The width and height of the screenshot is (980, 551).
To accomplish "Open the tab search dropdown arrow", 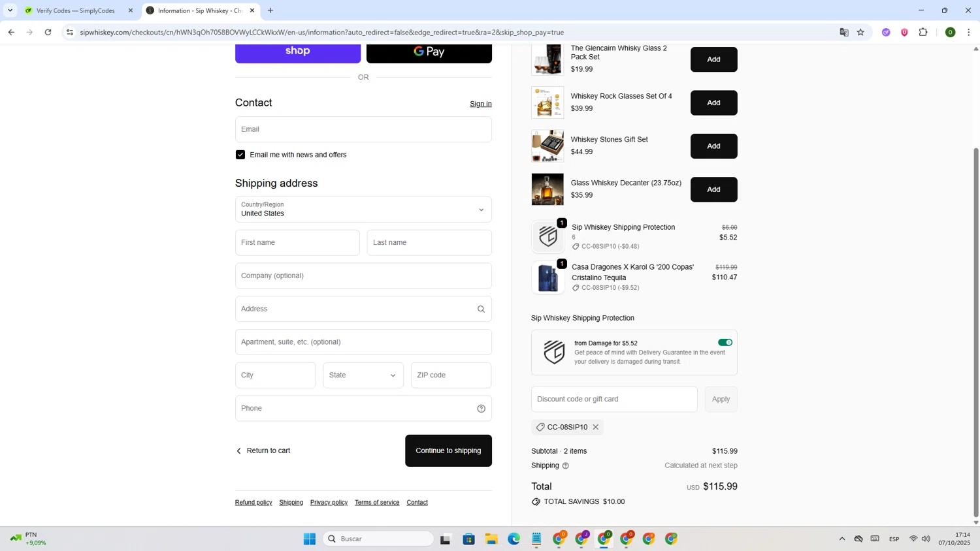I will tap(10, 10).
